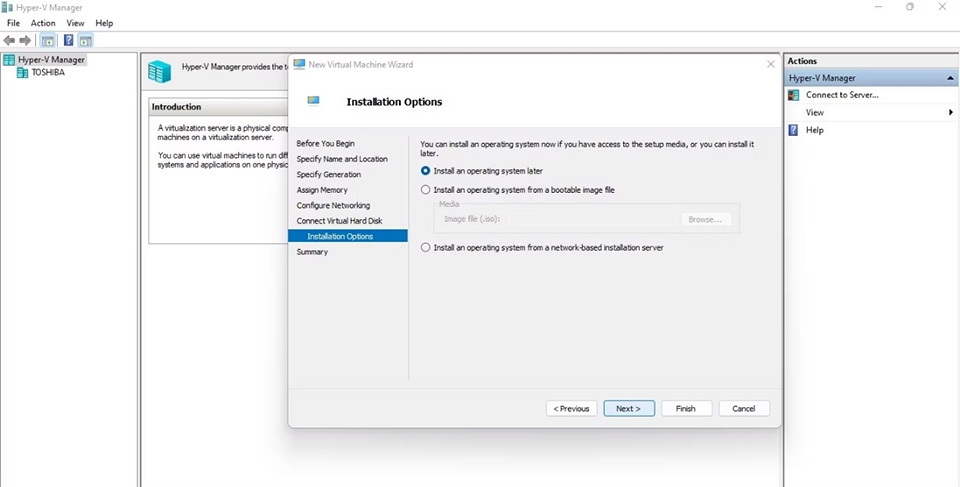
Task: Open the View menu in the menu bar
Action: tap(75, 23)
